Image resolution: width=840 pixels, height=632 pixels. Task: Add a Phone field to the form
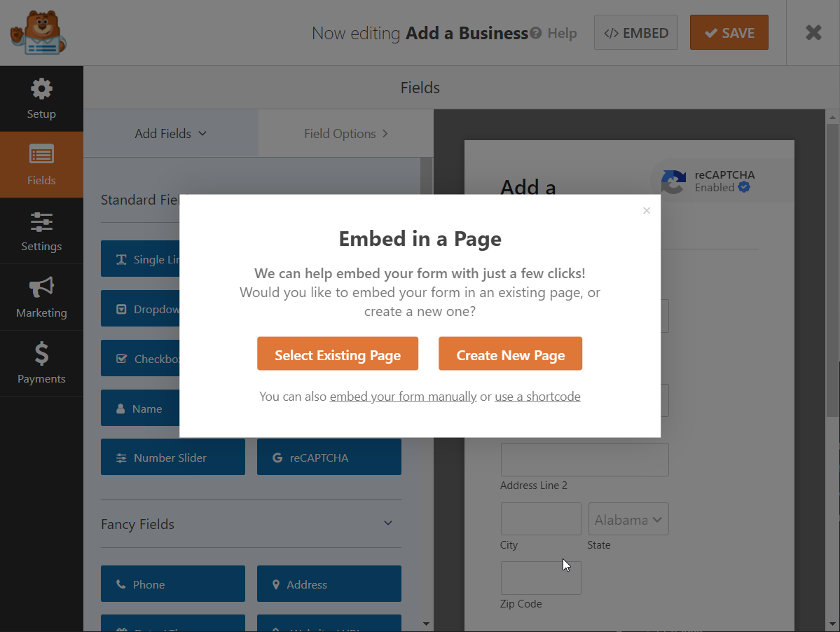tap(172, 583)
